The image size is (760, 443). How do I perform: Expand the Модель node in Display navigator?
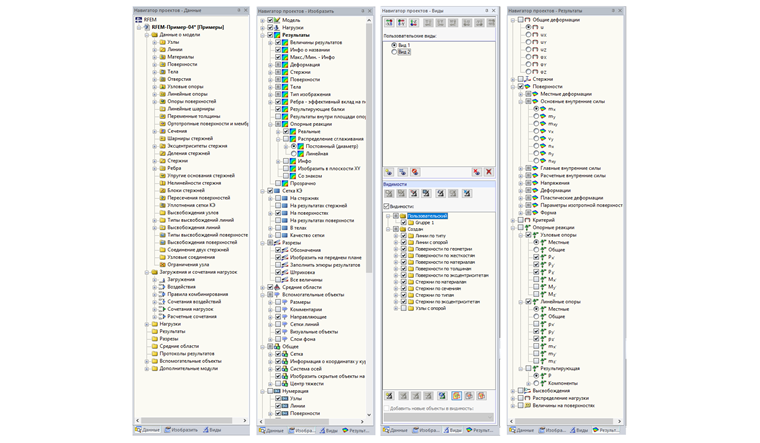263,20
